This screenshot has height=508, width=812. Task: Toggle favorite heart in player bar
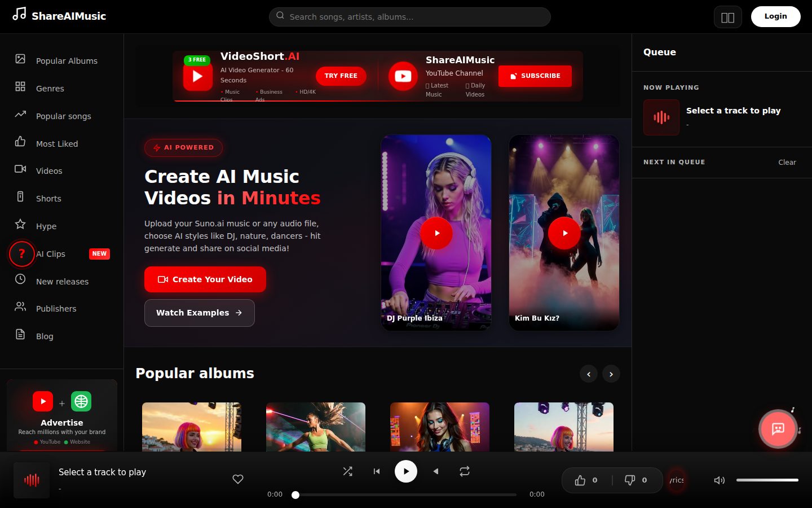tap(238, 479)
